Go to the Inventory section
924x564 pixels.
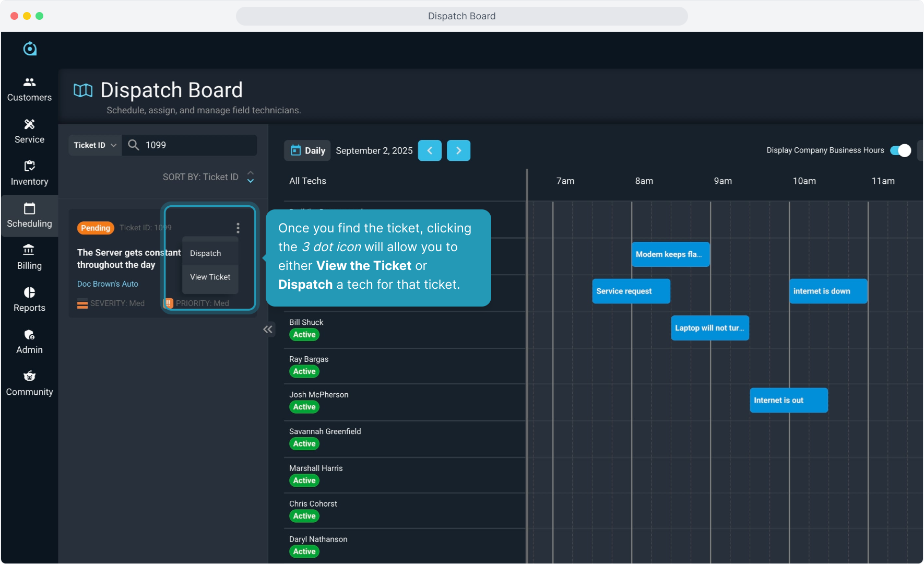pyautogui.click(x=29, y=173)
